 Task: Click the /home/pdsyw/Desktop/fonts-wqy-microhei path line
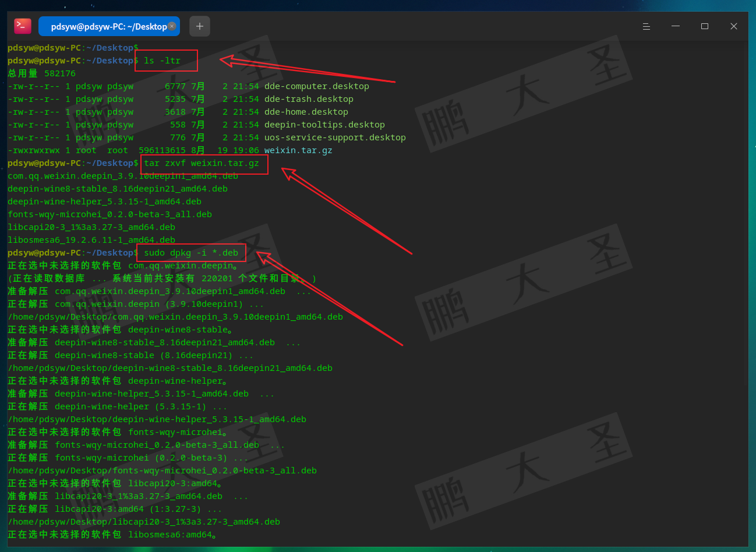[162, 470]
